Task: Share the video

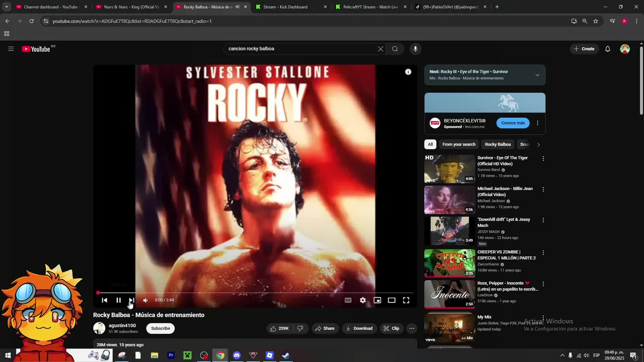Action: [x=325, y=328]
